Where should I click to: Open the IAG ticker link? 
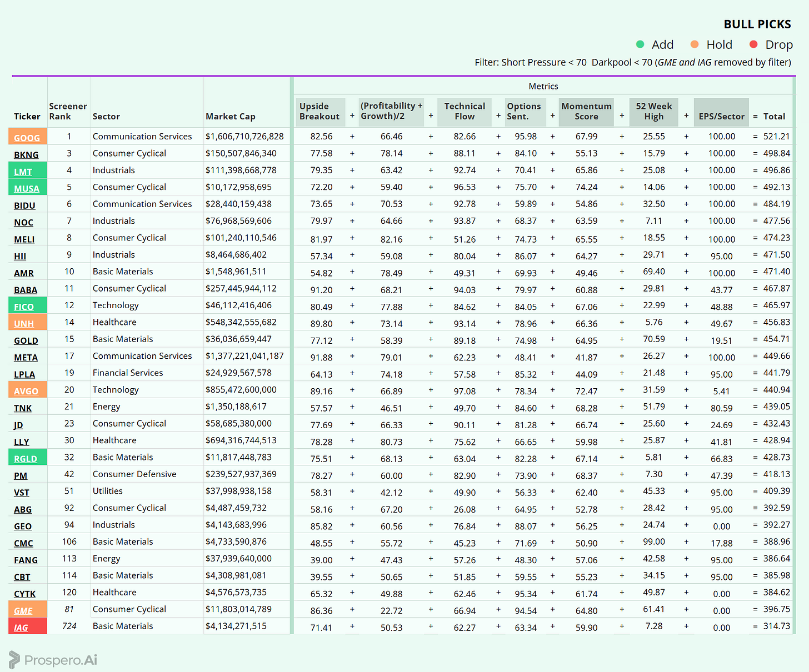click(21, 628)
